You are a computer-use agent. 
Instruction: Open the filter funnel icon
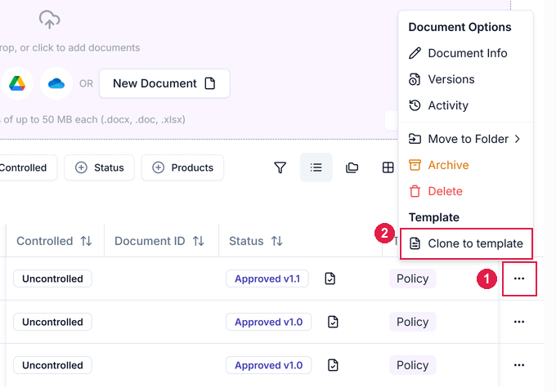280,167
